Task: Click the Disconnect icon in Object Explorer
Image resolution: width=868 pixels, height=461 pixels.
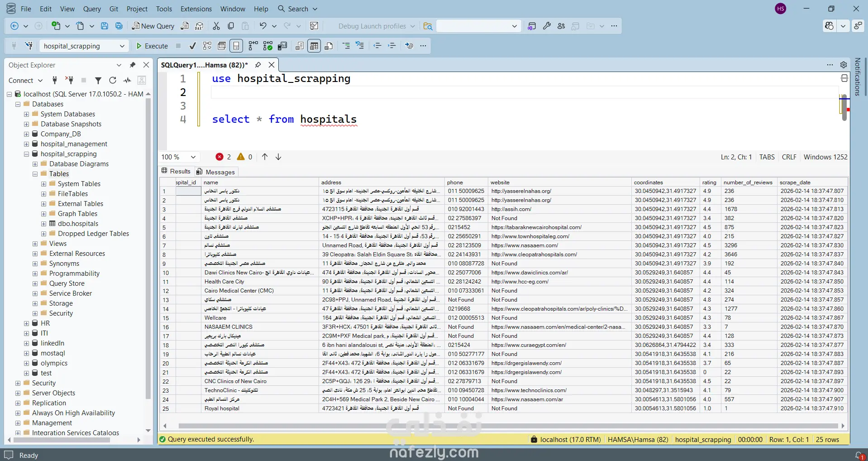Action: [x=69, y=81]
